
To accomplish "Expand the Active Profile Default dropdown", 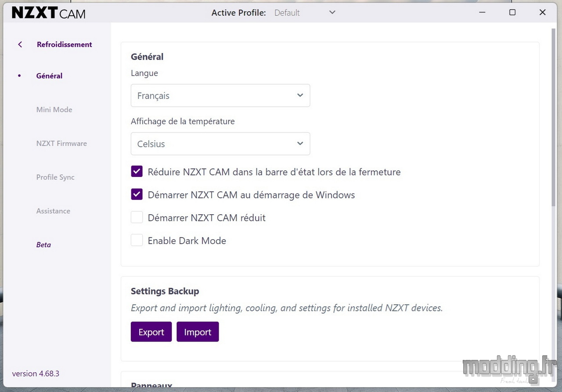I will [305, 13].
